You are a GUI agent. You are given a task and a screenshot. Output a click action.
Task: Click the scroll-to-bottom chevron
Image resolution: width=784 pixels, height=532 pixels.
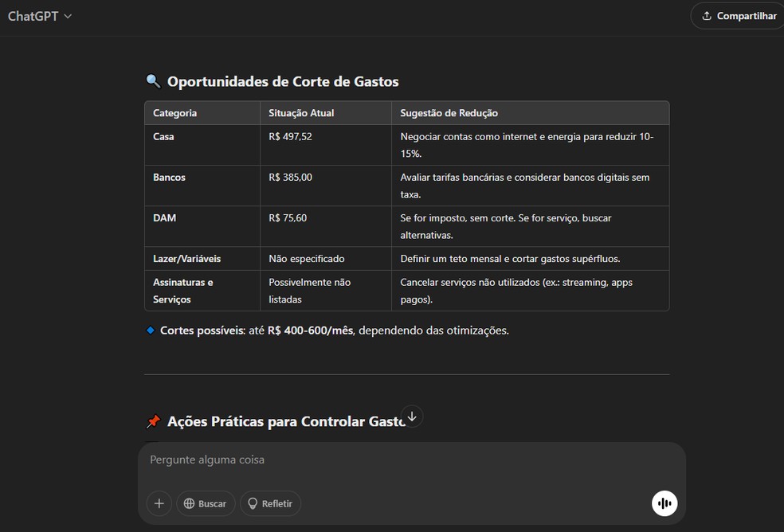coord(412,416)
